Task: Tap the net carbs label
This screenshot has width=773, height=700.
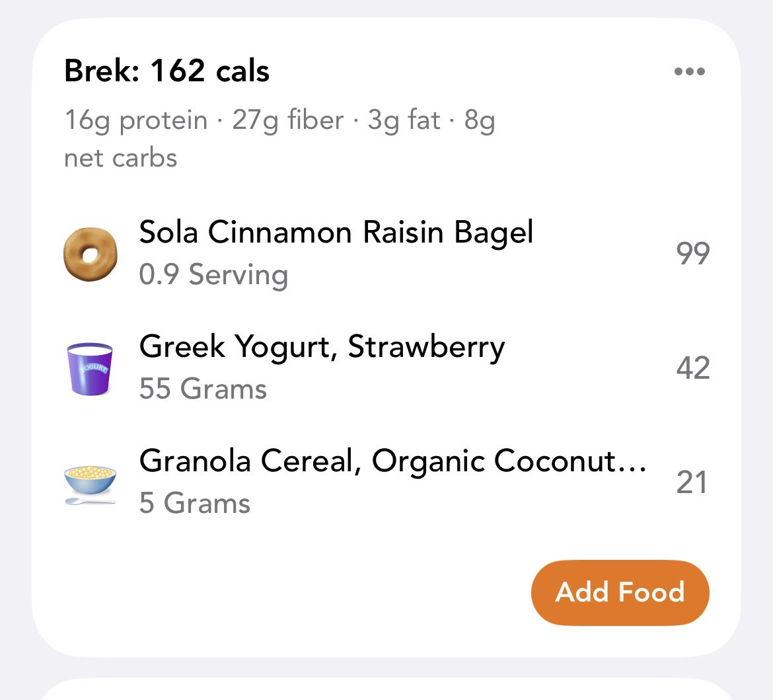Action: click(120, 159)
